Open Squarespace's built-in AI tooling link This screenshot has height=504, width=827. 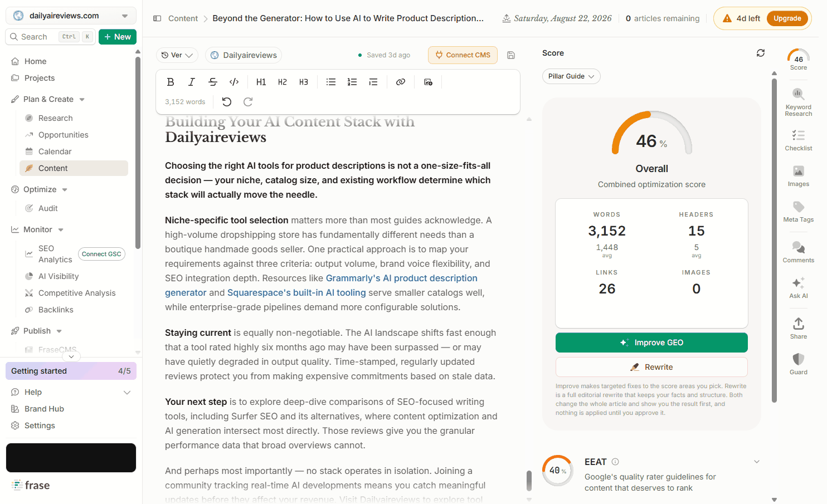pyautogui.click(x=296, y=292)
